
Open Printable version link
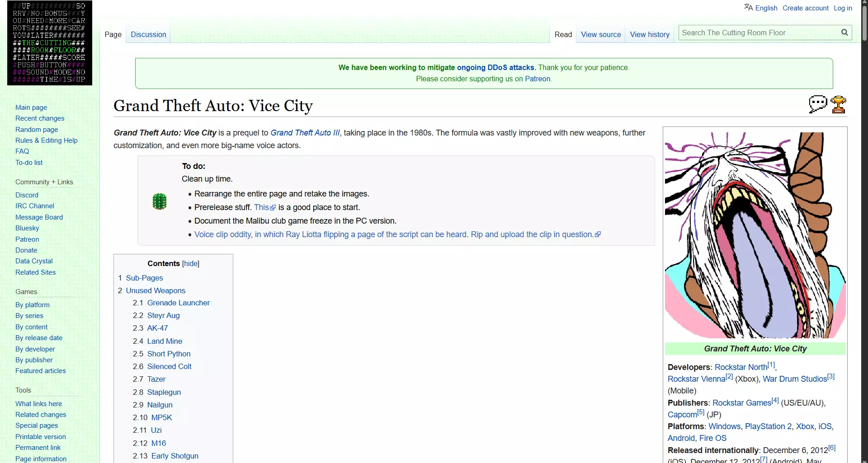point(41,437)
